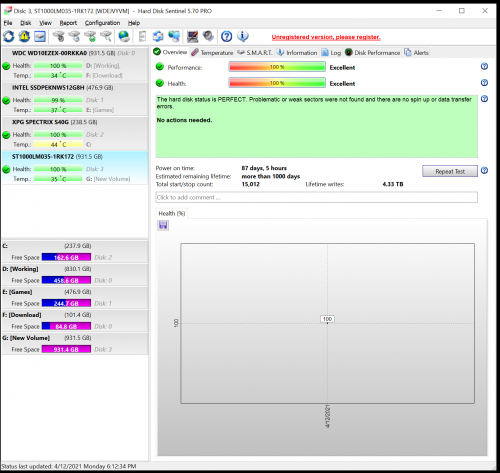The height and width of the screenshot is (473, 500).
Task: Click green check icon of WDC WD10EZEX disk
Action: pos(6,66)
